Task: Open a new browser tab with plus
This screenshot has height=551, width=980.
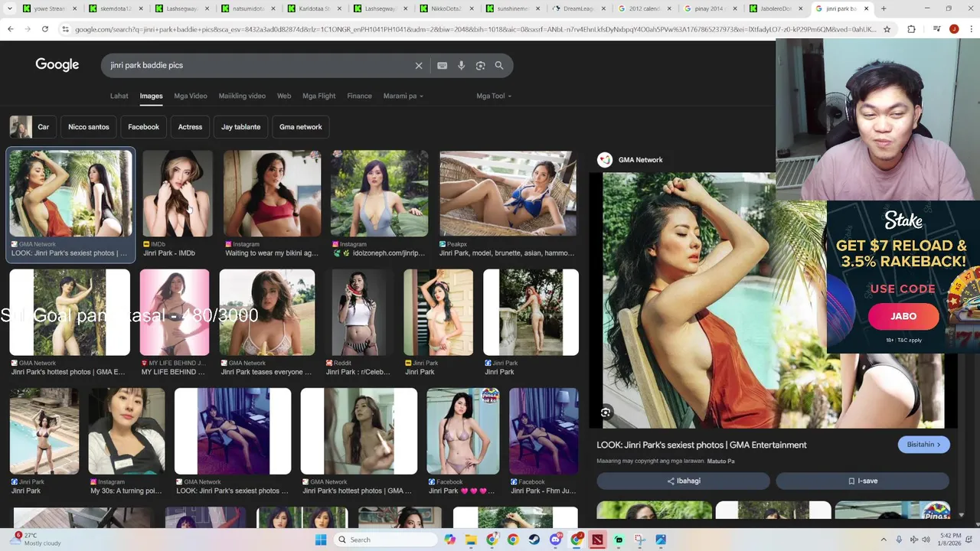Action: (884, 8)
